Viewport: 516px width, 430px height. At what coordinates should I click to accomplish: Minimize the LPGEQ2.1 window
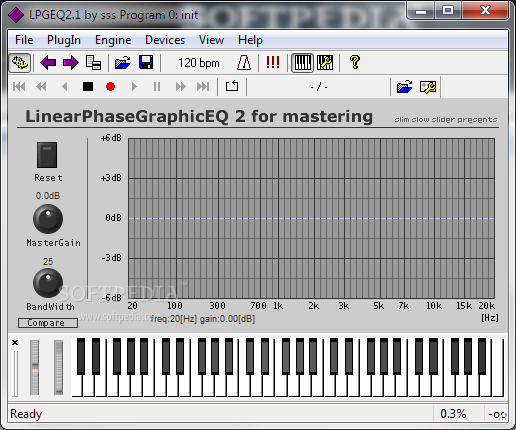[421, 11]
